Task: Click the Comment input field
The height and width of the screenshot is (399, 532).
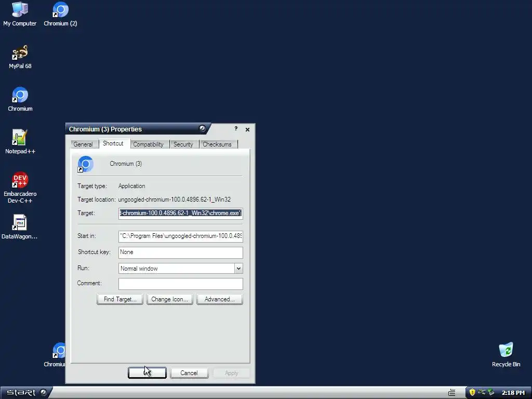Action: point(180,284)
